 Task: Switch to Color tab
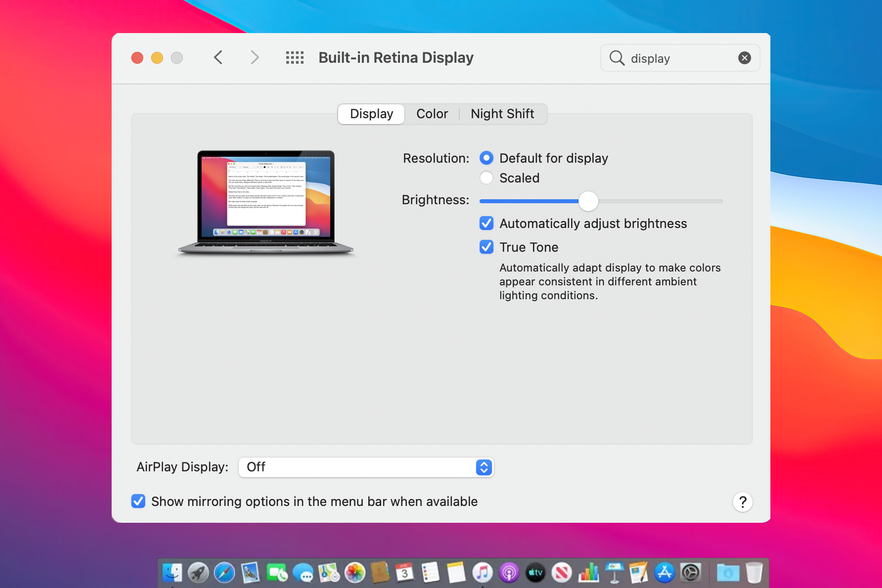pos(431,112)
